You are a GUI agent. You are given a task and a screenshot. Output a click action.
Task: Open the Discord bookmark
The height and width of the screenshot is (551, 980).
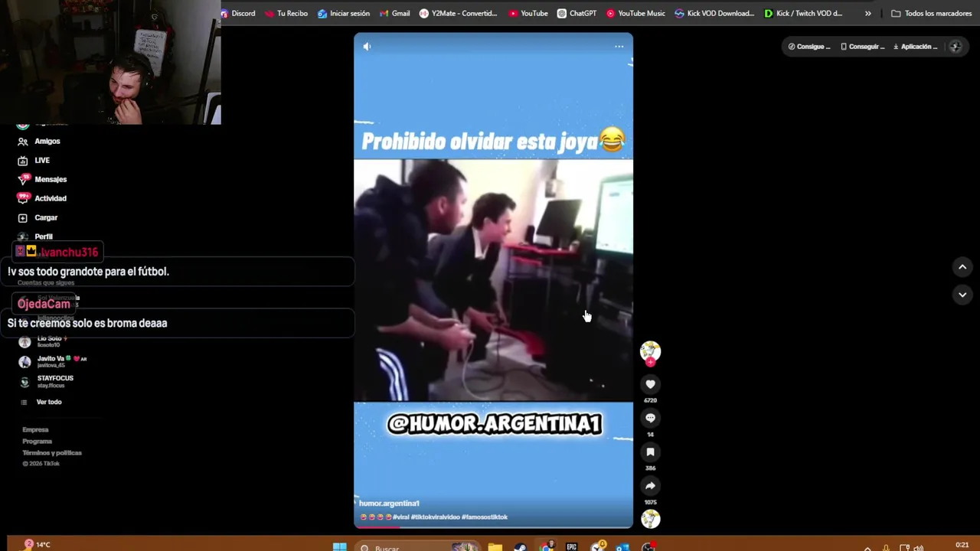click(237, 13)
